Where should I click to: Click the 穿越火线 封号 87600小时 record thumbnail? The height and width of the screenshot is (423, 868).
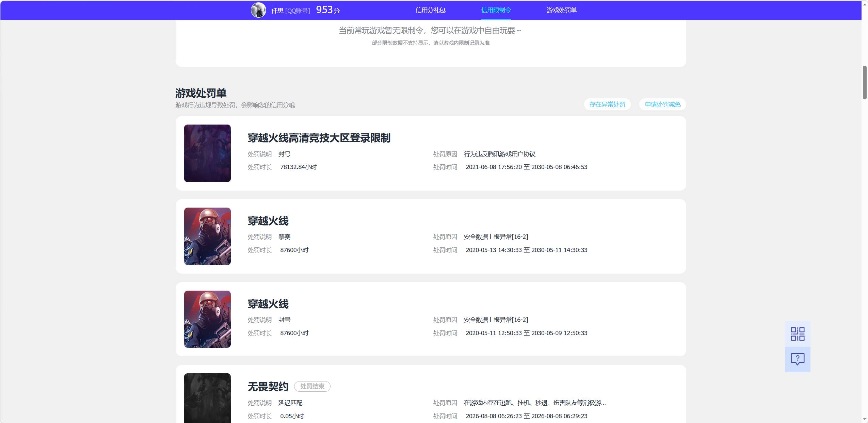207,319
